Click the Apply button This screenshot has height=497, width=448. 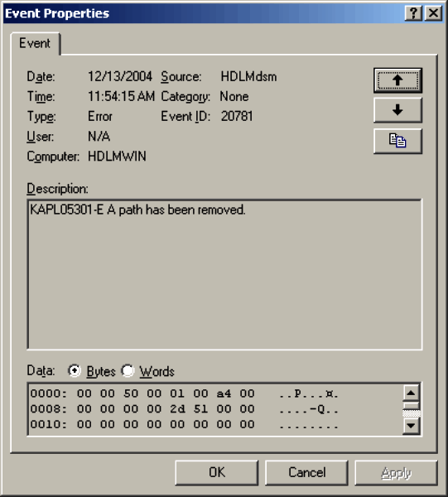[397, 473]
